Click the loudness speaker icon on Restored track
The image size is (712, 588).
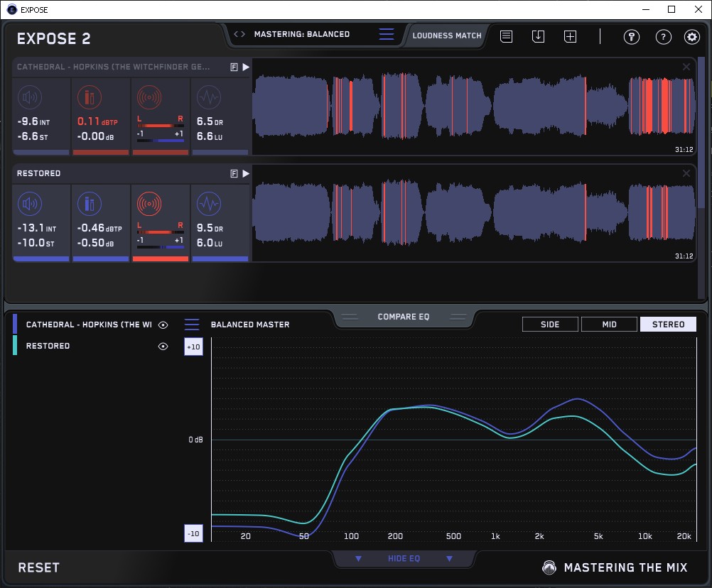(30, 205)
